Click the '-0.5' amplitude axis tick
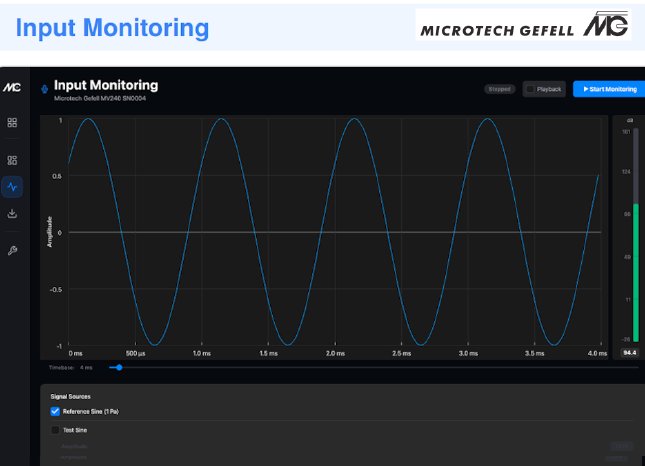The height and width of the screenshot is (466, 645). coord(56,290)
